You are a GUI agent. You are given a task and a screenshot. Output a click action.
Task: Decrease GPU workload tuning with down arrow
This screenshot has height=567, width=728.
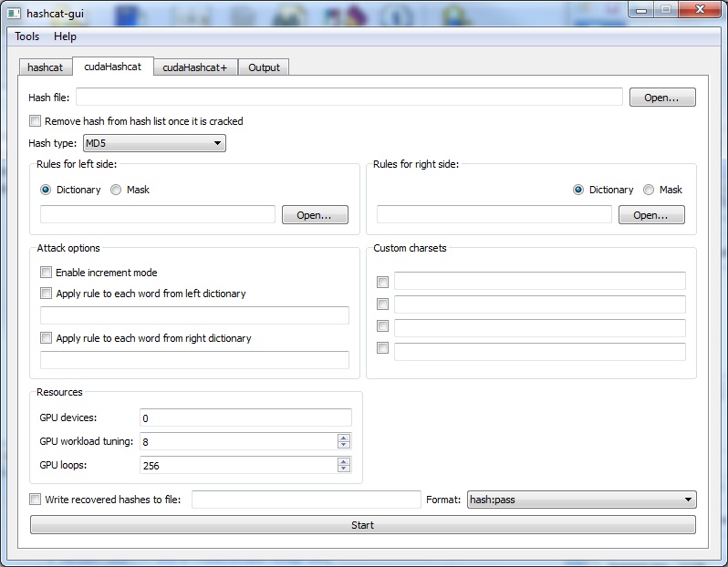pos(344,445)
